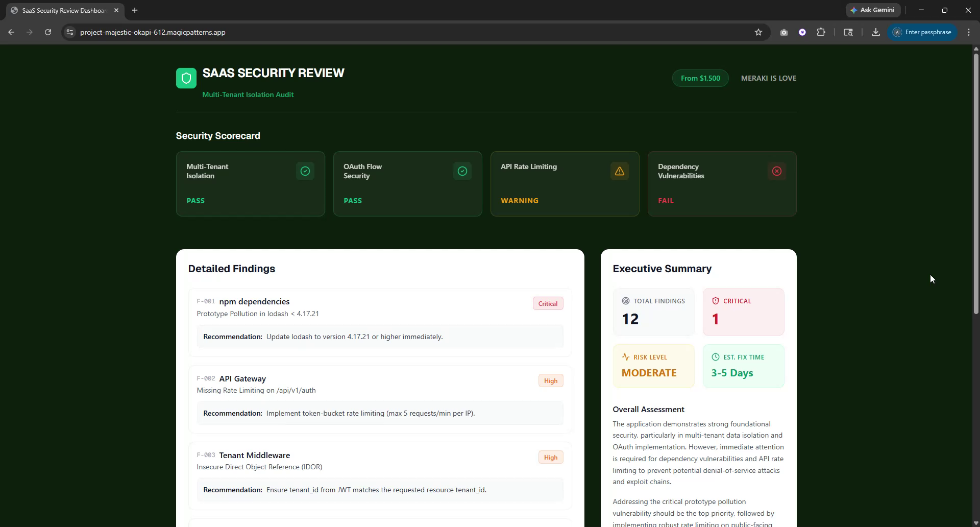
Task: Go forward with the browser forward arrow
Action: [30, 32]
